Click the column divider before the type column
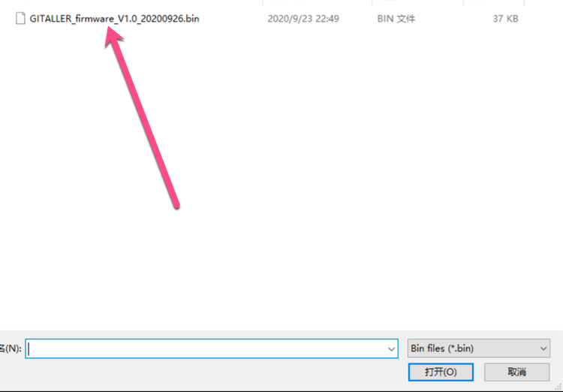Image resolution: width=563 pixels, height=392 pixels. (x=372, y=3)
